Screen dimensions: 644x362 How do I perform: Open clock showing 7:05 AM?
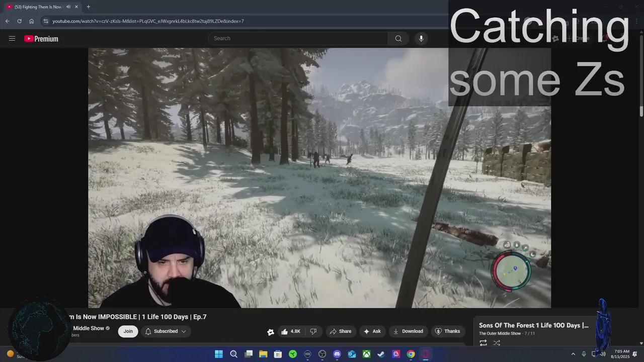tap(620, 354)
